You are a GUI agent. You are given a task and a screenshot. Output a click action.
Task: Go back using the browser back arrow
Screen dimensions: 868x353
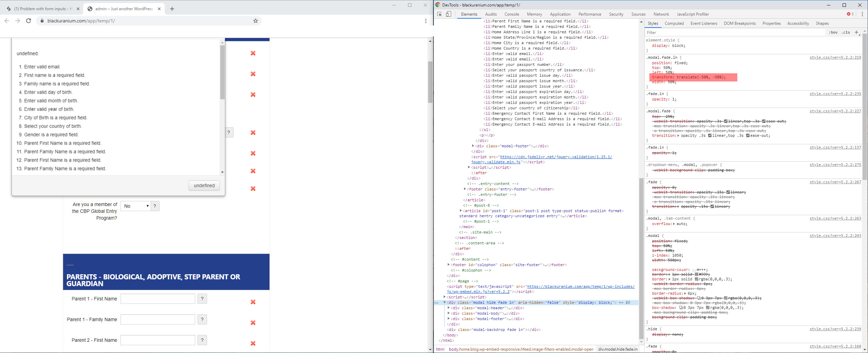click(x=7, y=21)
